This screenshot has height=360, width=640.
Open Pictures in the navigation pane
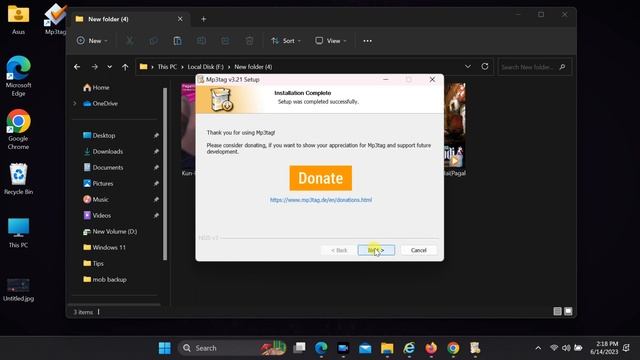98,183
